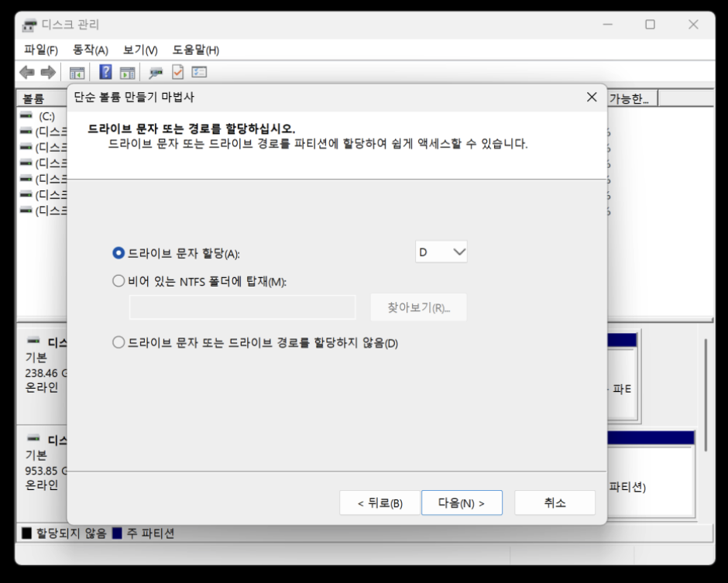Click the checklist settings toolbar icon
This screenshot has height=583, width=728.
pyautogui.click(x=199, y=73)
